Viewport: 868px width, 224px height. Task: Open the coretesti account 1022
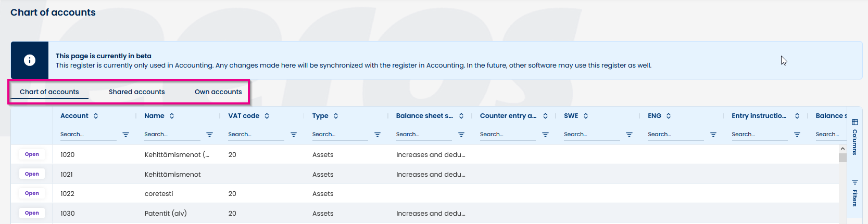pos(32,193)
